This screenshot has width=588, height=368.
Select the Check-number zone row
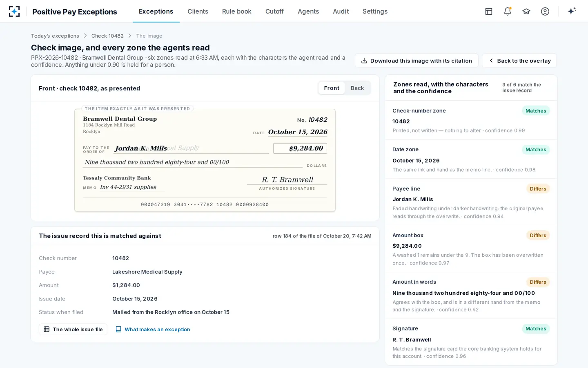coord(471,120)
